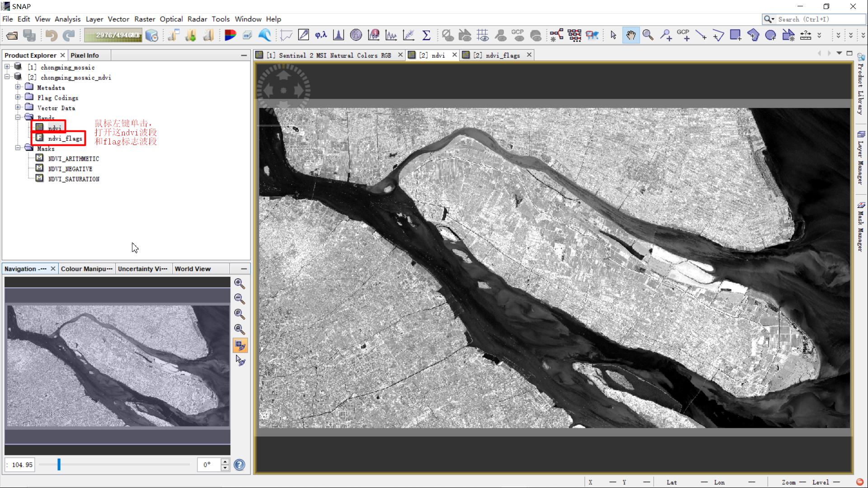Screen dimensions: 868x488
Task: Collapse the Masks folder node
Action: click(18, 148)
